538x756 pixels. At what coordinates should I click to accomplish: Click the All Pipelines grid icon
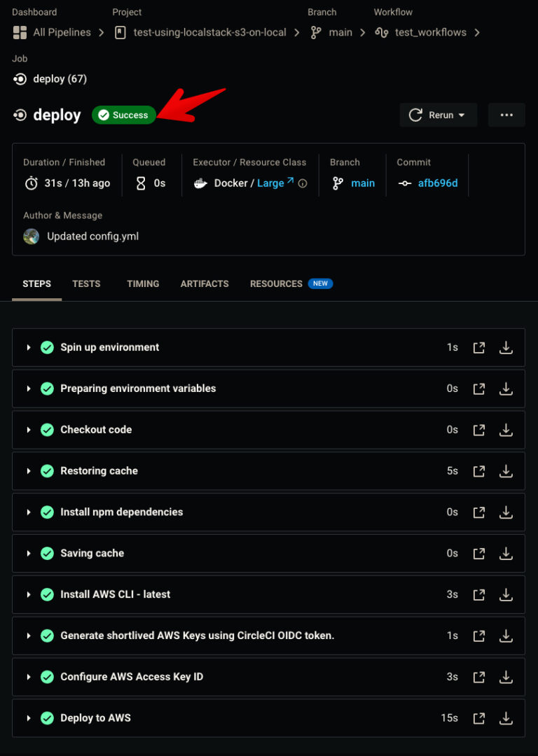point(19,32)
